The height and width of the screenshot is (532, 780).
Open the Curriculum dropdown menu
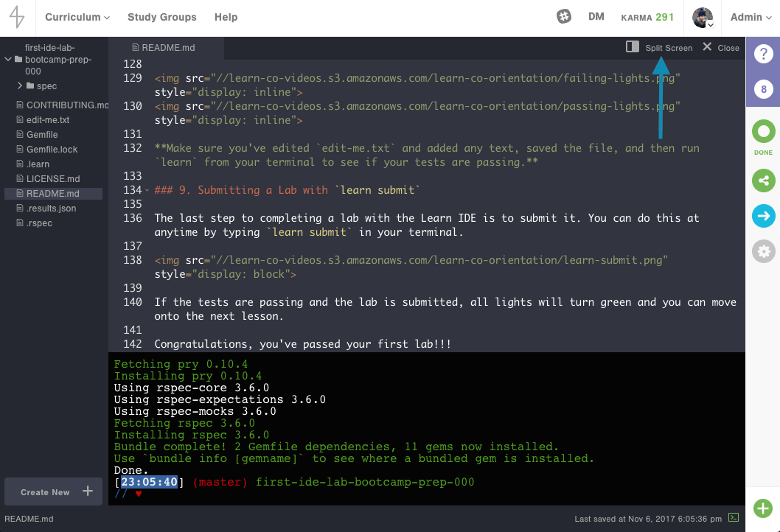[x=77, y=17]
